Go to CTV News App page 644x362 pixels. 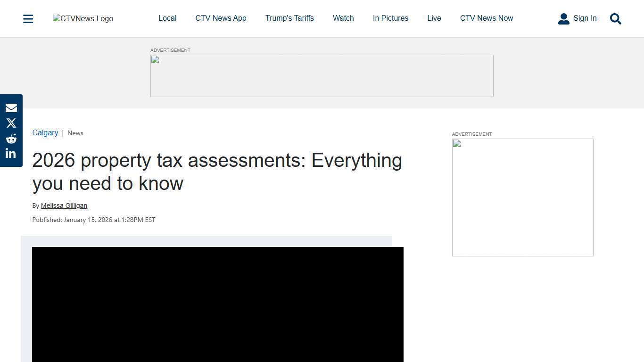click(x=221, y=18)
